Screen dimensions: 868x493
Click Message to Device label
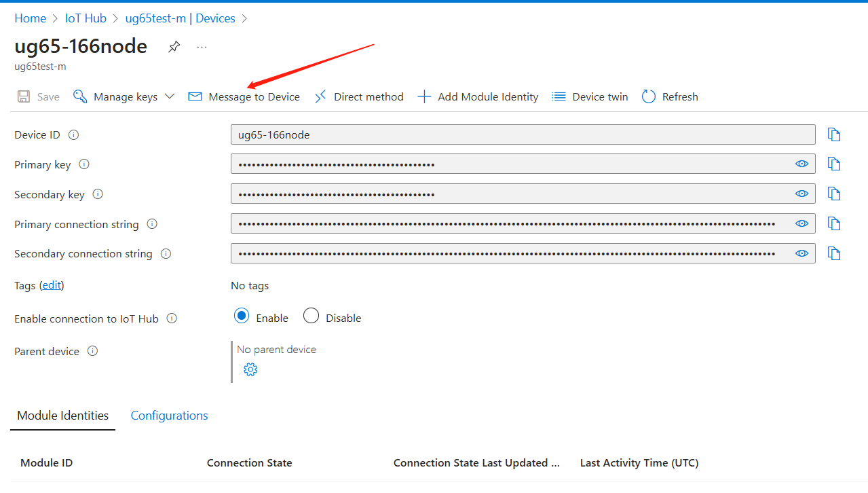point(254,96)
